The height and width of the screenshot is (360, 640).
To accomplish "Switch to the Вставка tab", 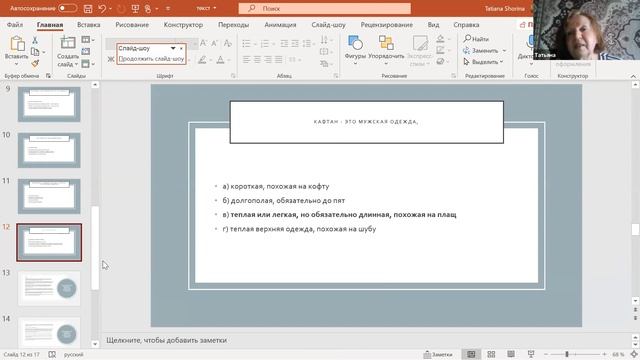I will (89, 25).
